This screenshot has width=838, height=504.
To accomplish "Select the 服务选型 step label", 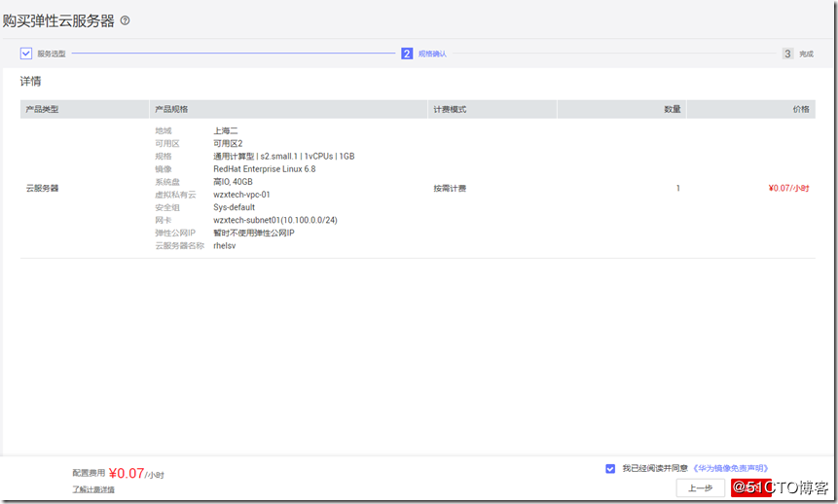I will point(52,54).
